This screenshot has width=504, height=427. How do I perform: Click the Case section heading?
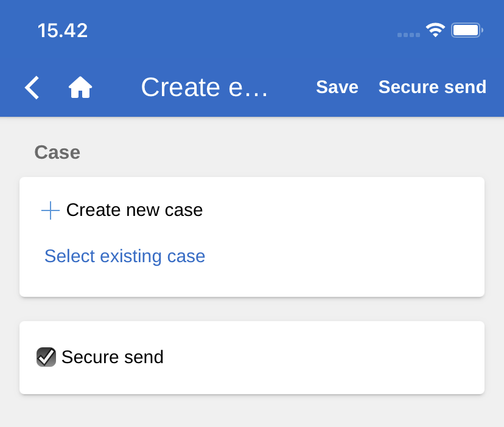pos(57,152)
